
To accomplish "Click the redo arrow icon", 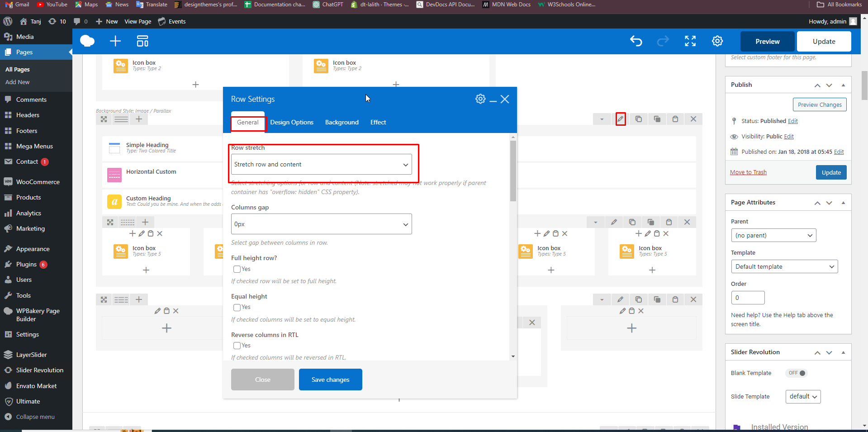I will [663, 41].
